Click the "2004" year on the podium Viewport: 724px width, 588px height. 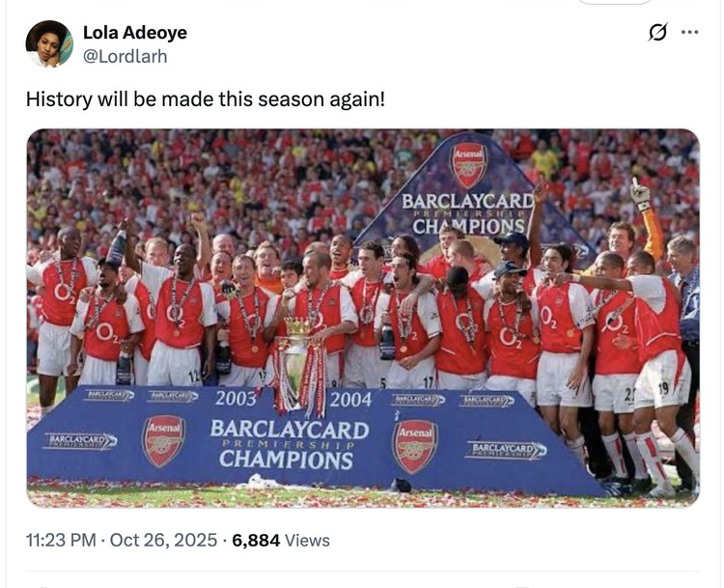(x=350, y=400)
